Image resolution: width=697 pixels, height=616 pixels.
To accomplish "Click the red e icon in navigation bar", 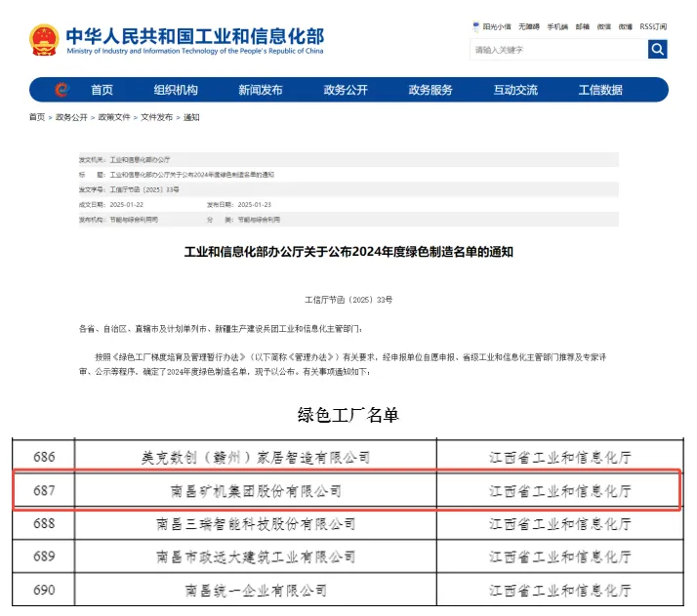I will click(x=62, y=90).
